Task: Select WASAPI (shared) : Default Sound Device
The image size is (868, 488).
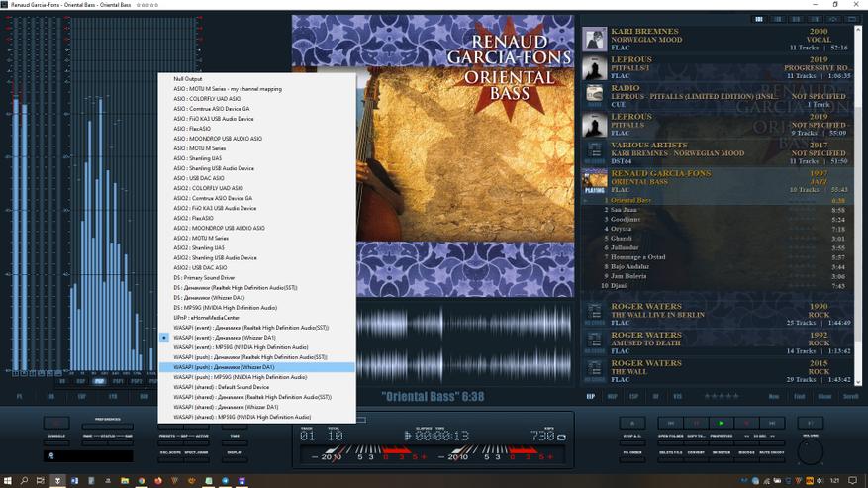Action: point(222,387)
